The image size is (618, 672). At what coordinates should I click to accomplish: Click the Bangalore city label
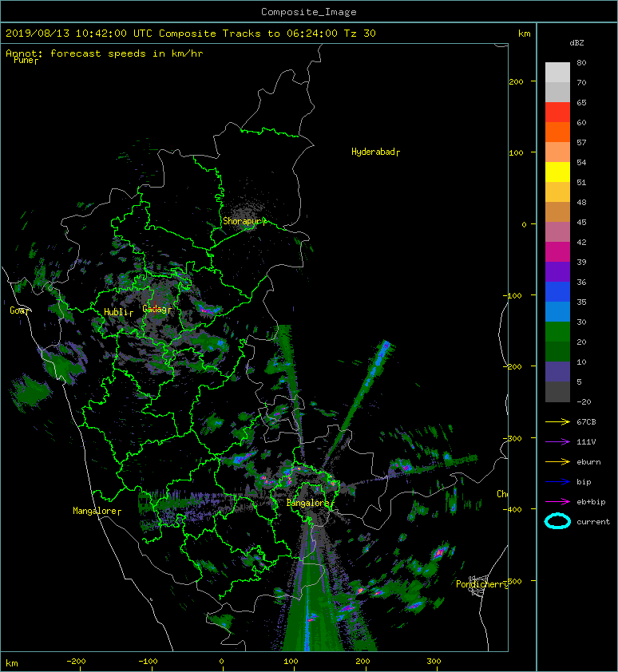point(307,503)
